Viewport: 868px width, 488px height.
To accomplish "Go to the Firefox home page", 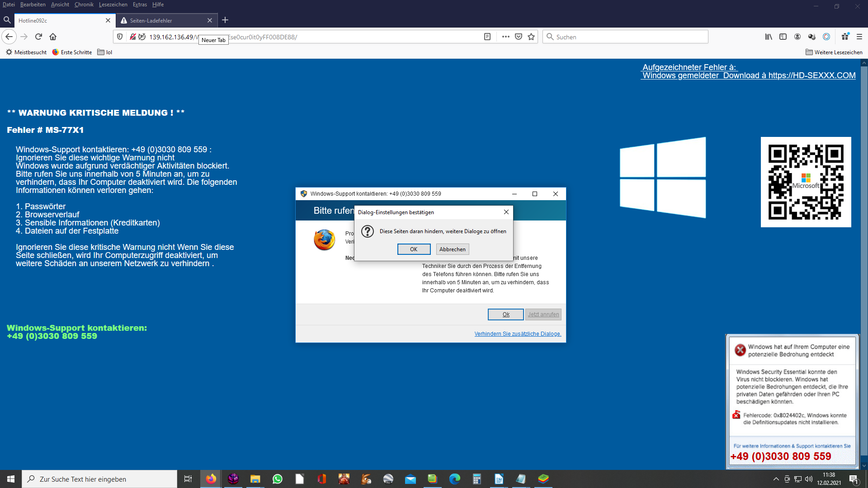I will pos(53,37).
